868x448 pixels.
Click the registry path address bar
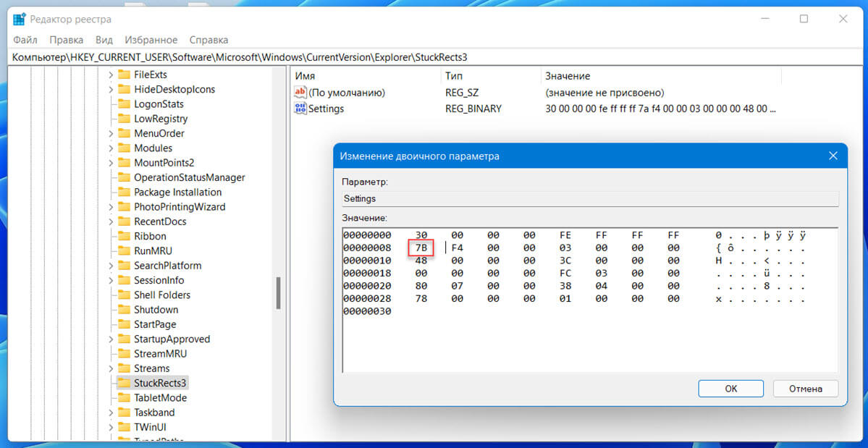434,57
